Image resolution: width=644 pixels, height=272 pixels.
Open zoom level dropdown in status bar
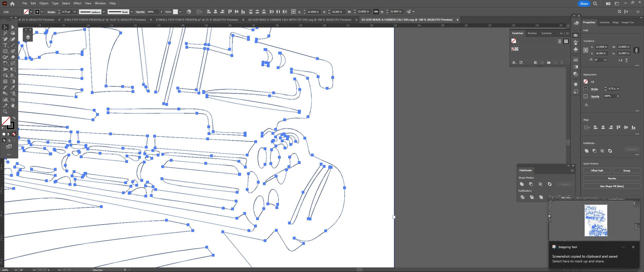(16, 270)
